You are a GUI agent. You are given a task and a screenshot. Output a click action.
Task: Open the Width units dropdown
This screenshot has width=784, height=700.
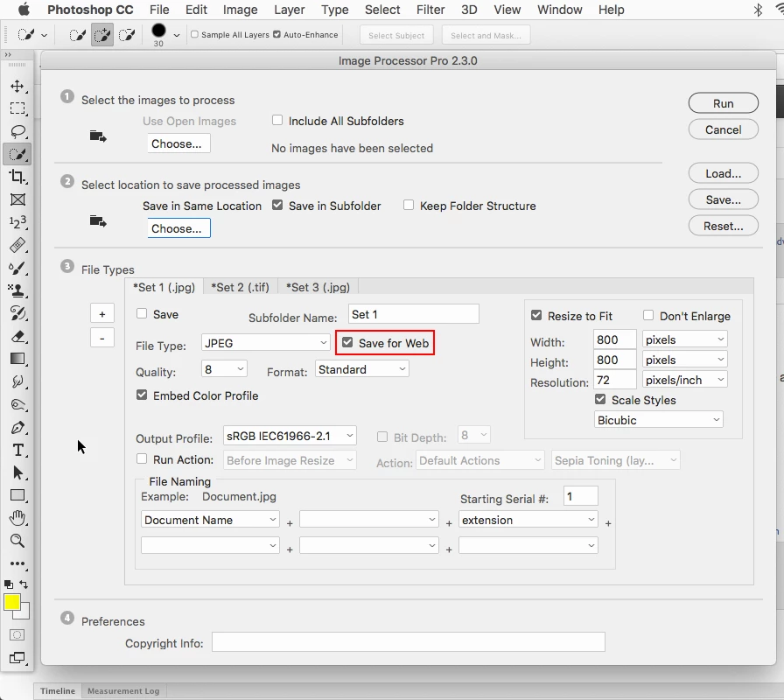point(684,339)
